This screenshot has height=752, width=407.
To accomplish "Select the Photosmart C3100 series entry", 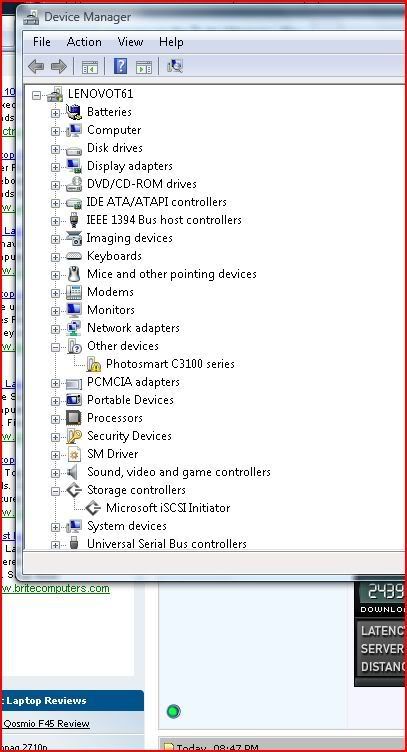I will (170, 364).
